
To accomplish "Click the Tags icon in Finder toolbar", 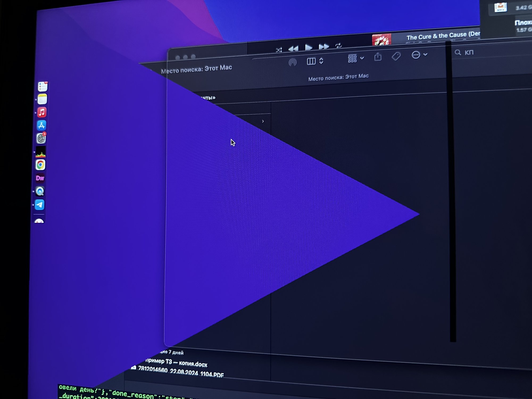I will pyautogui.click(x=396, y=56).
